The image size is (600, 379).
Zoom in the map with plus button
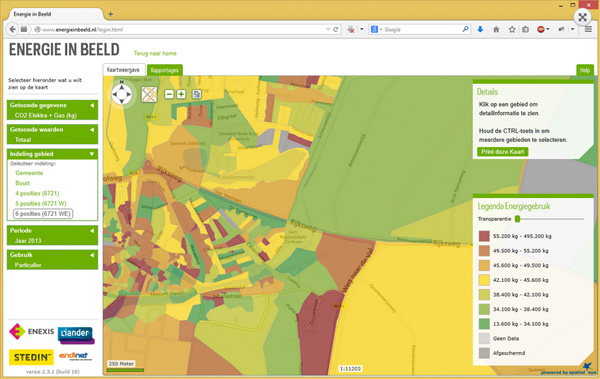181,94
